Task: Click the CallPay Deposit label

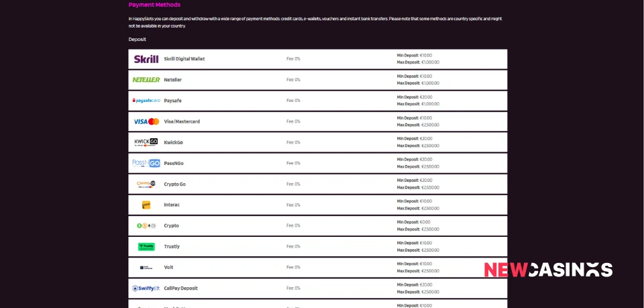Action: (180, 288)
